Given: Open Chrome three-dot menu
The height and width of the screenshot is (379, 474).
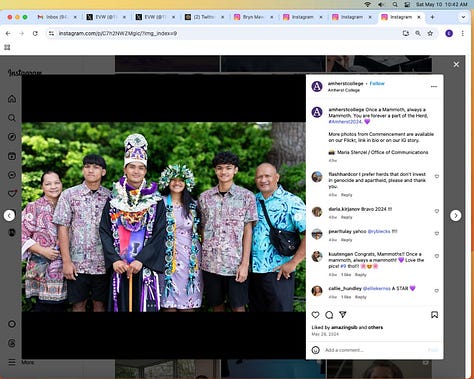Looking at the screenshot, I should (x=463, y=33).
